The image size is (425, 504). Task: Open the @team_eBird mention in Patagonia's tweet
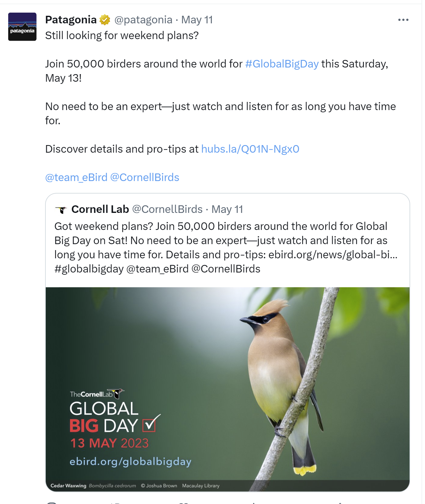[76, 177]
